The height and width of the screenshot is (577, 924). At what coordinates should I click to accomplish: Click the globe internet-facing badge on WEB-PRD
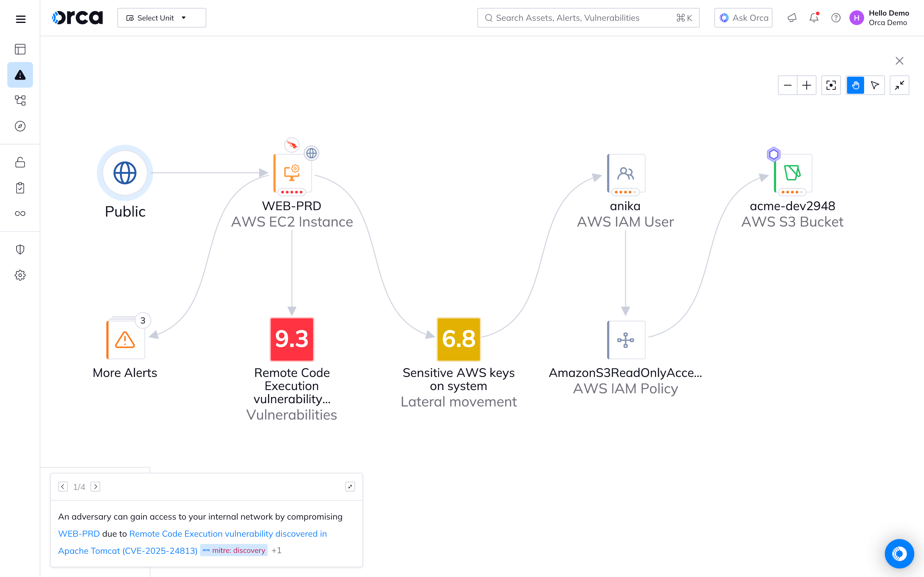click(311, 153)
